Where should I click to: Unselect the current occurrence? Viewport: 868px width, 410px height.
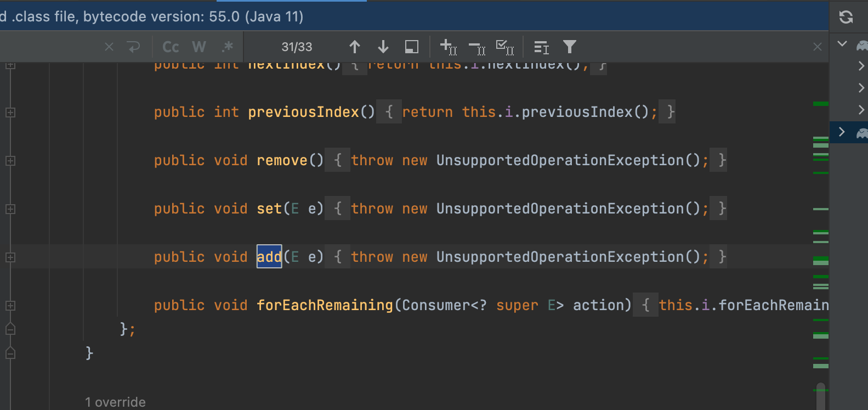pos(477,48)
